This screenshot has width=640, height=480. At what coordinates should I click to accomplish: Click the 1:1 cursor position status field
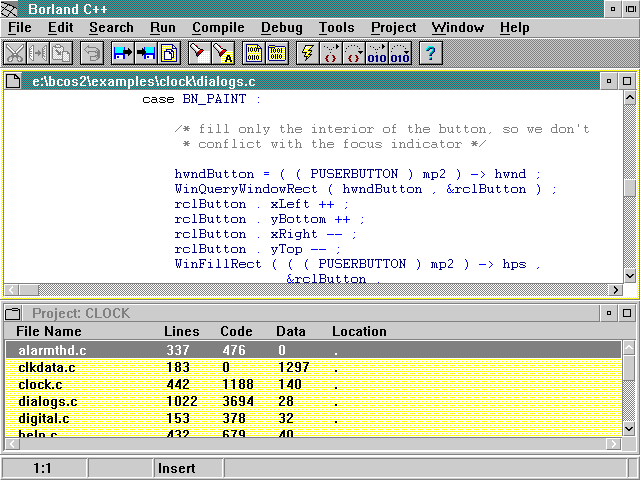coord(44,468)
